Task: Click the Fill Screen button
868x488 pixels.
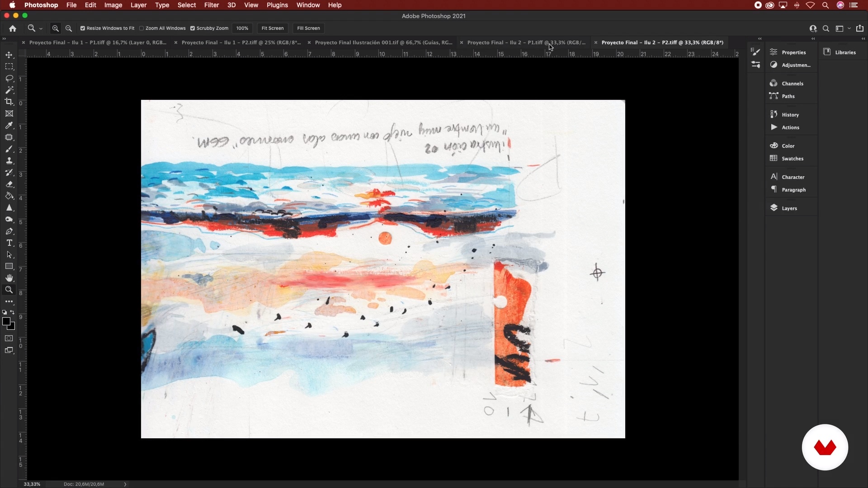Action: click(x=308, y=28)
